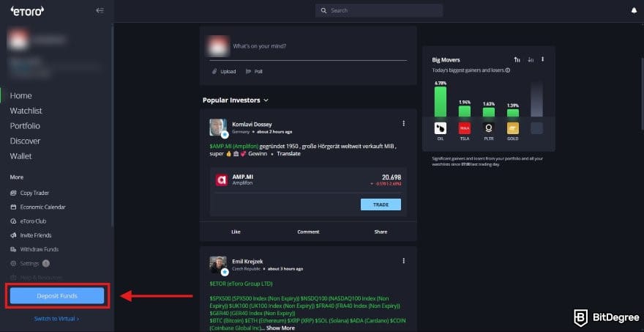Click the TRADE button for AMP.MI

pos(381,204)
